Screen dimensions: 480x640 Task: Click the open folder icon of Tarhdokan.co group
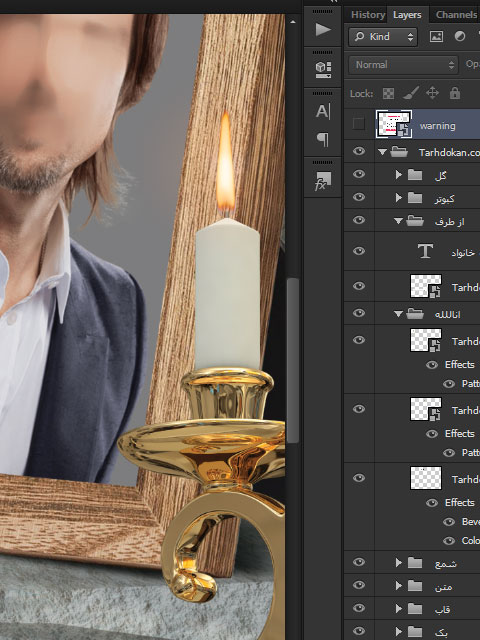[399, 152]
